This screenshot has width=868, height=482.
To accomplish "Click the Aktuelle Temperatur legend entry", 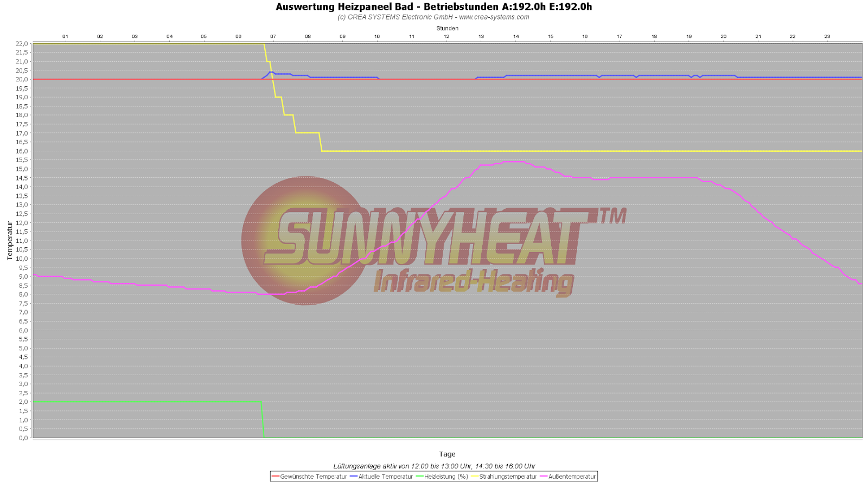I will click(381, 477).
